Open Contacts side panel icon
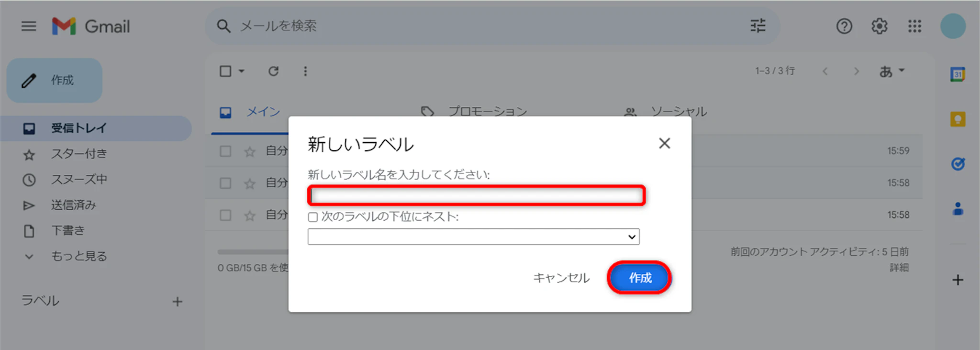Viewport: 980px width, 350px height. pyautogui.click(x=958, y=209)
